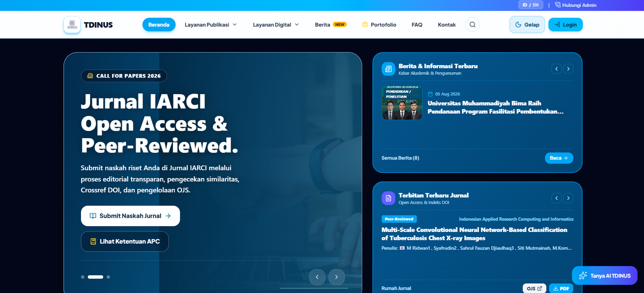Screen dimensions: 644x293
Task: Click Indonesian Applied Research Computing and Informatics
Action: [516, 219]
